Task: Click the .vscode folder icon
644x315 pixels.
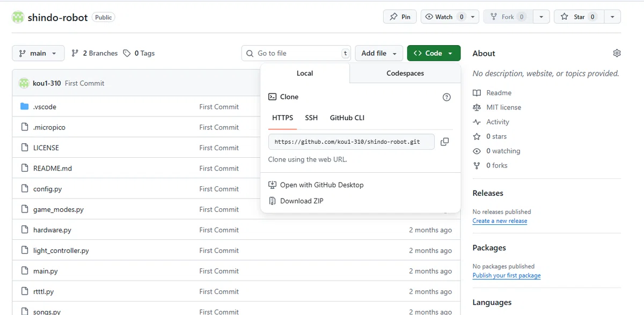Action: tap(24, 106)
